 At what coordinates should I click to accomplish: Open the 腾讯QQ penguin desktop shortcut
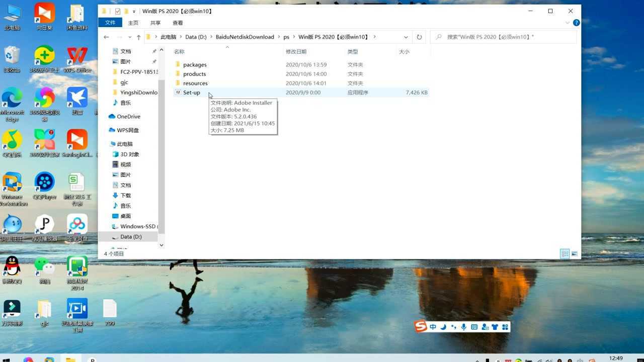point(12,270)
